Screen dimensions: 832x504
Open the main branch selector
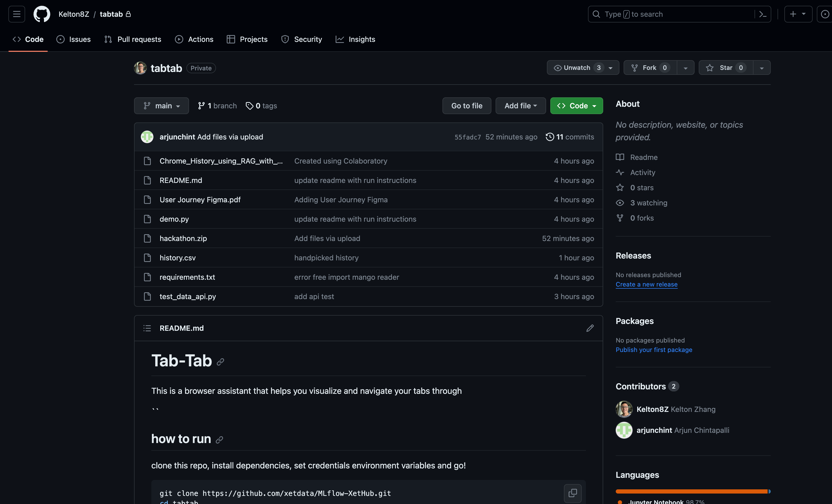click(161, 106)
